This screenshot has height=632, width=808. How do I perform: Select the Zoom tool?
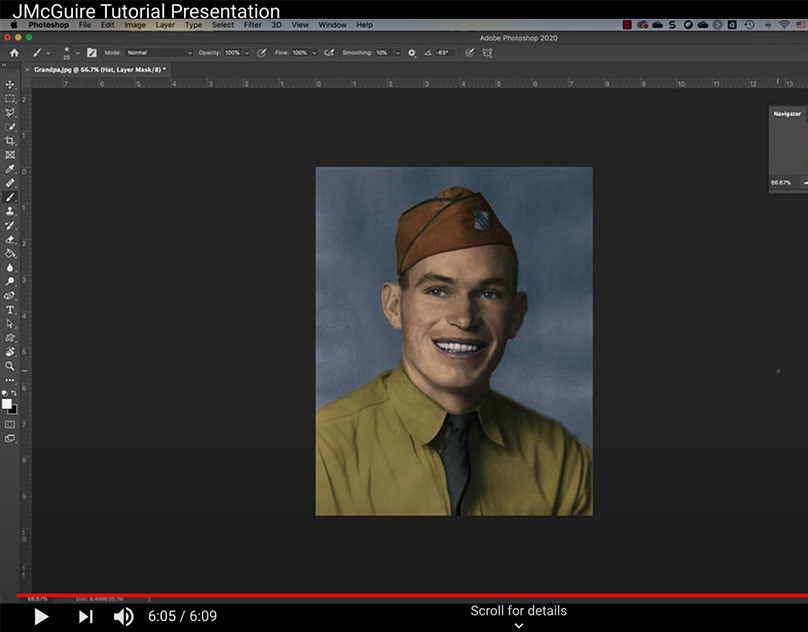tap(10, 366)
